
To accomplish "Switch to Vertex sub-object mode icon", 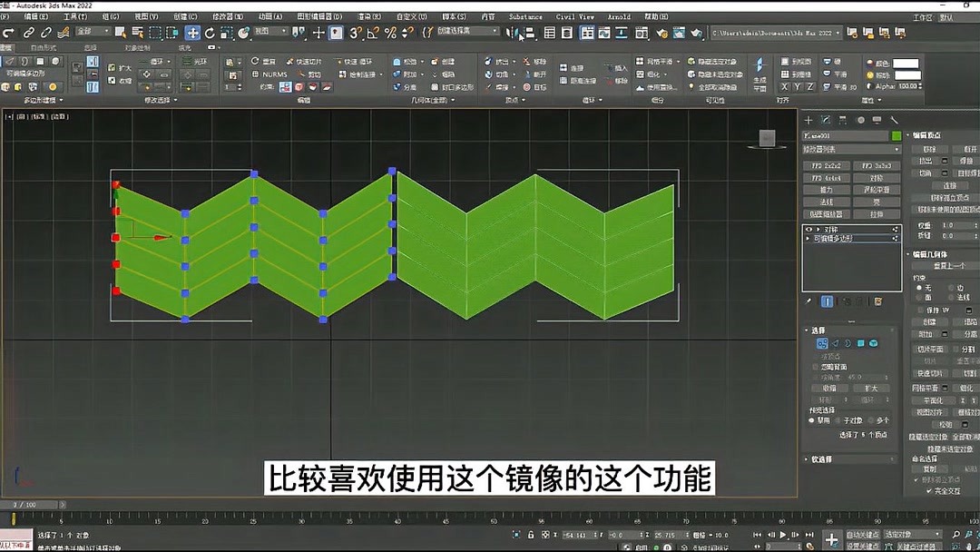I will [823, 344].
